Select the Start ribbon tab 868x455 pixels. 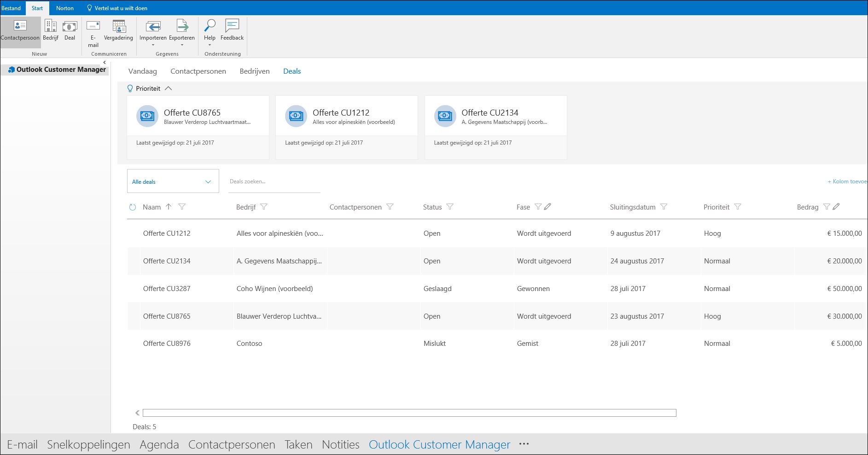click(x=37, y=8)
